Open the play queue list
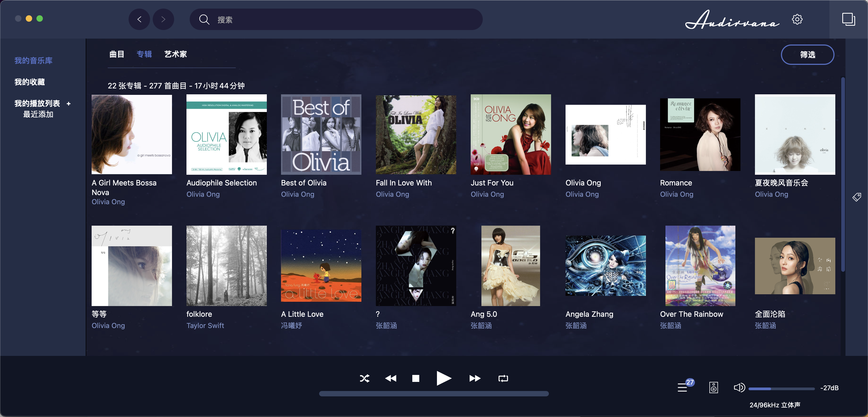868x417 pixels. point(683,388)
